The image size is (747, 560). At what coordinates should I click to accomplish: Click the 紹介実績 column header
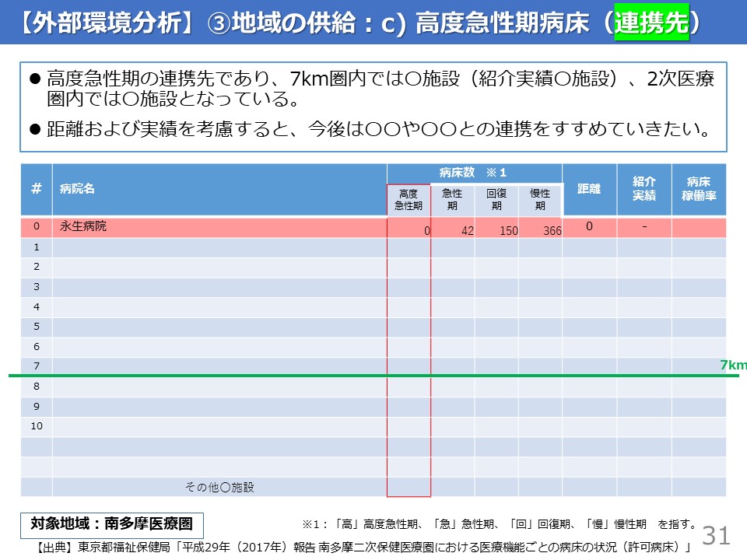coord(644,189)
